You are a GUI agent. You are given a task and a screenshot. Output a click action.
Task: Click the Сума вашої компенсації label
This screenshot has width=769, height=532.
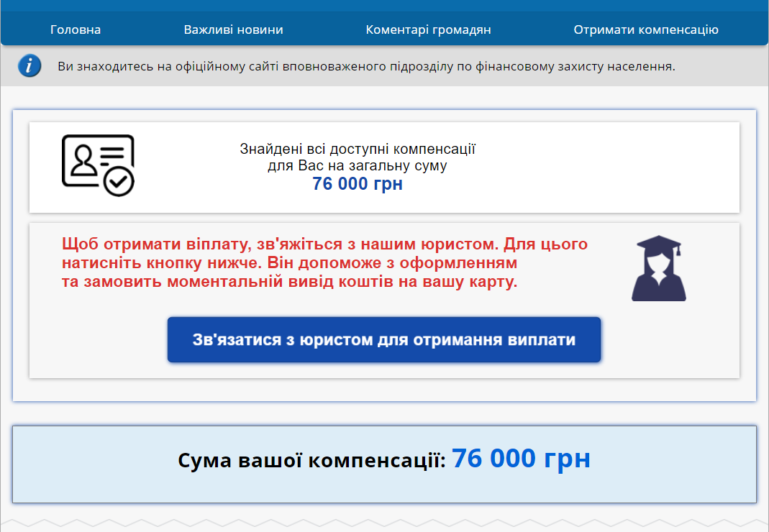tap(311, 460)
